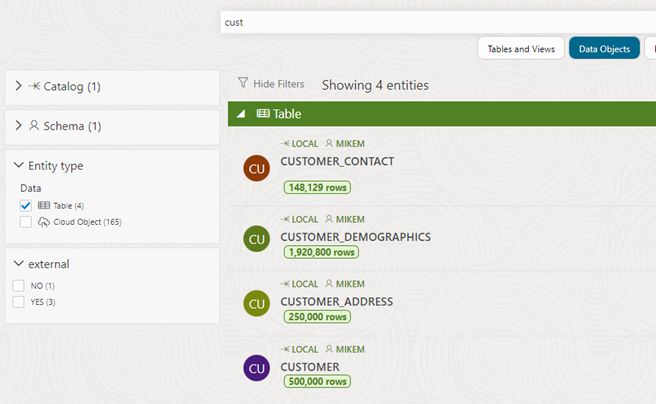
Task: Click the 500,000 rows badge
Action: pos(318,381)
